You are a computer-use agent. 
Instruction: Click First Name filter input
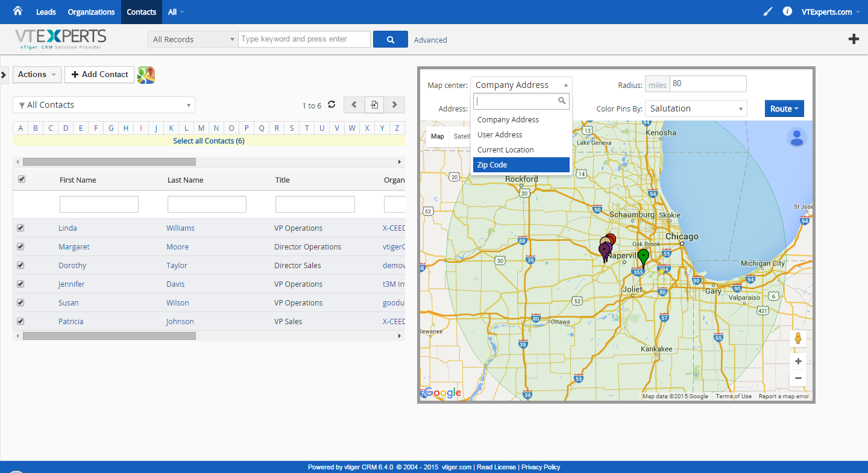pos(99,204)
